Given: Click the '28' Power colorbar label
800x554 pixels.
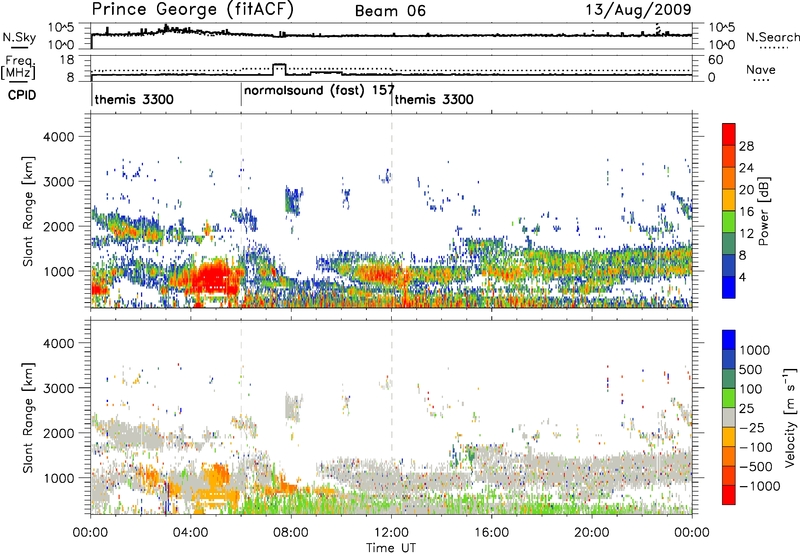Looking at the screenshot, I should coord(746,146).
